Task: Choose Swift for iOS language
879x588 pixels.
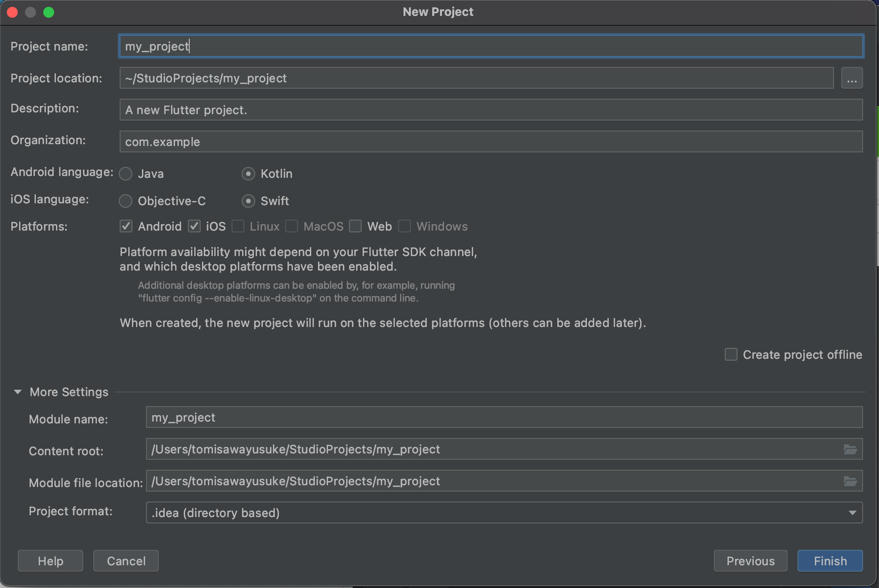Action: click(248, 201)
